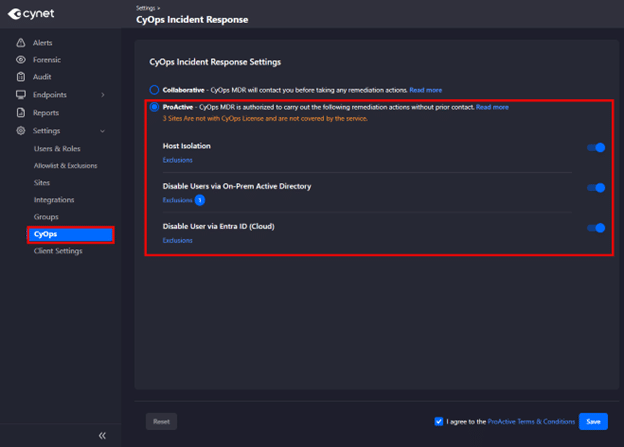Select the ProActive radio button
The width and height of the screenshot is (624, 447).
point(154,107)
